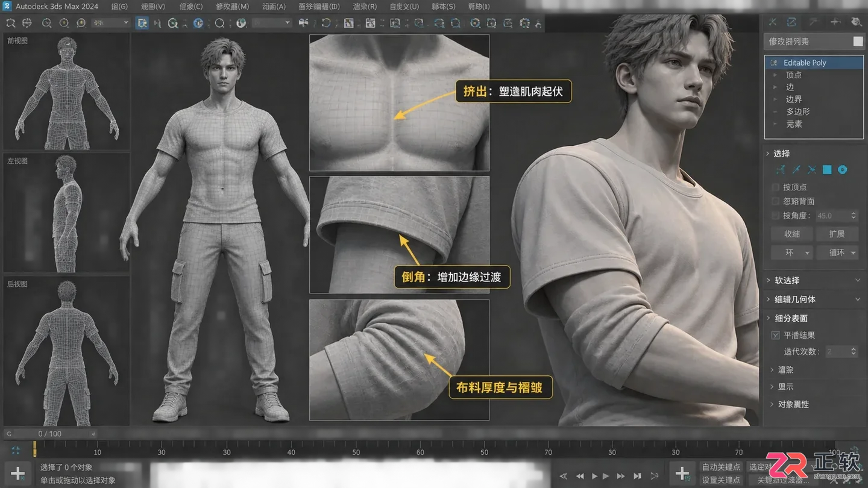Collapse the 选择 rollout
Screen dimensions: 868x488
coord(768,154)
